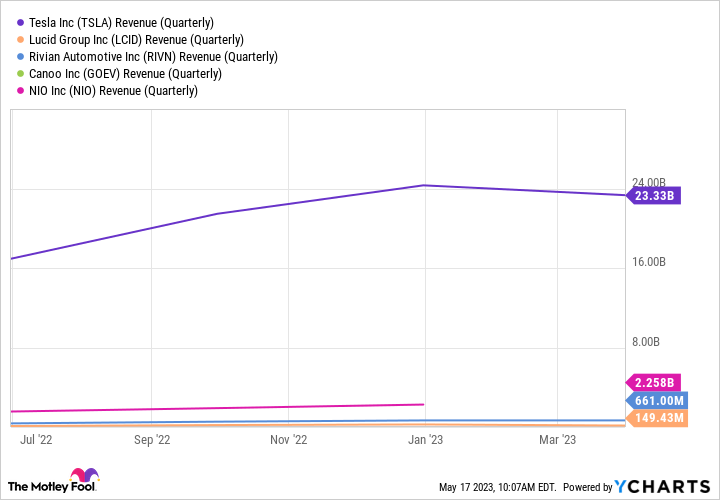Select Tesla Inc (TSLA) Revenue legend label

[121, 22]
